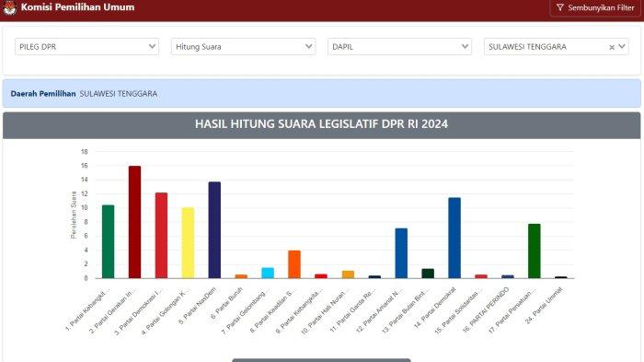Click the blue Partai Demokrat bar
Viewport: 644px width, 362px height.
[x=454, y=238]
